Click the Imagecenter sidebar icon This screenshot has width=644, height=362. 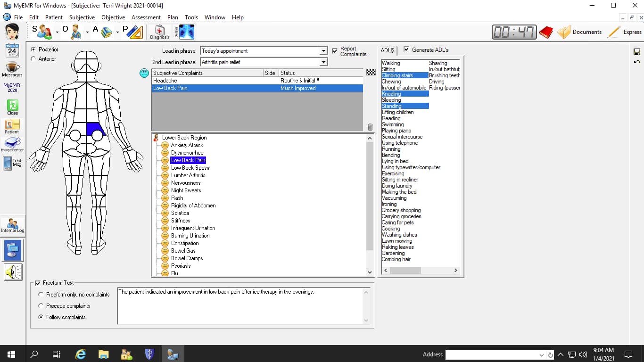tap(12, 144)
